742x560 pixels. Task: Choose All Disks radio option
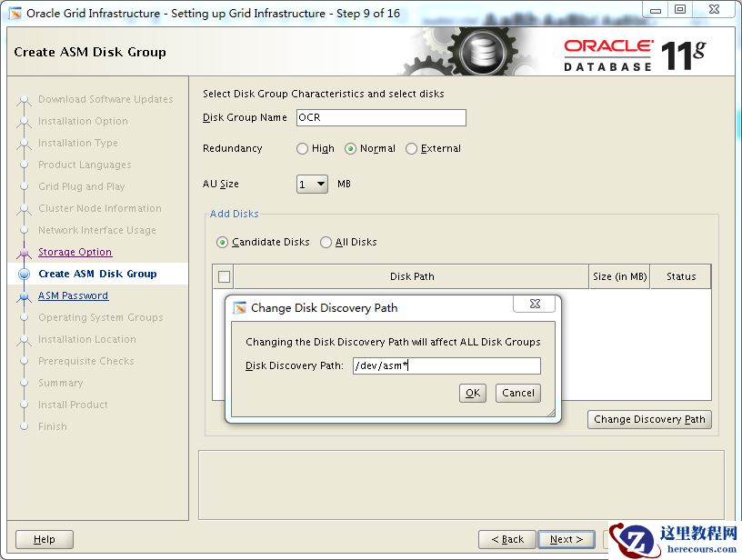[326, 242]
